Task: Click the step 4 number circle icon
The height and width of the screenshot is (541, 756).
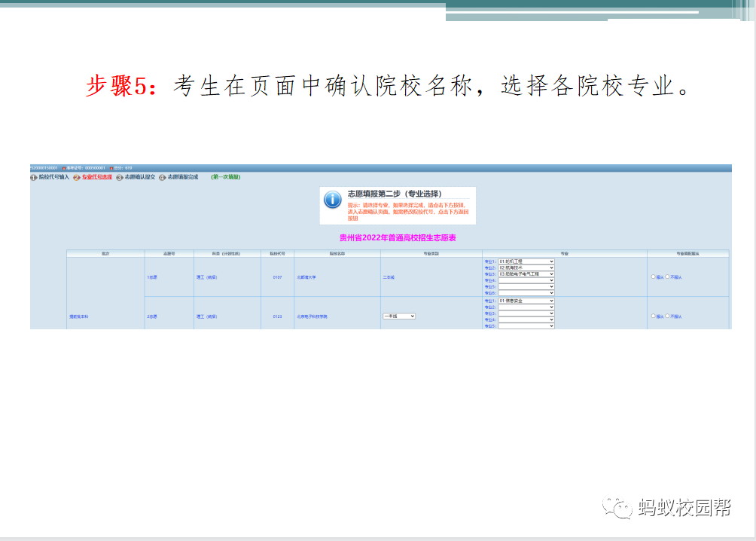Action: (x=162, y=177)
